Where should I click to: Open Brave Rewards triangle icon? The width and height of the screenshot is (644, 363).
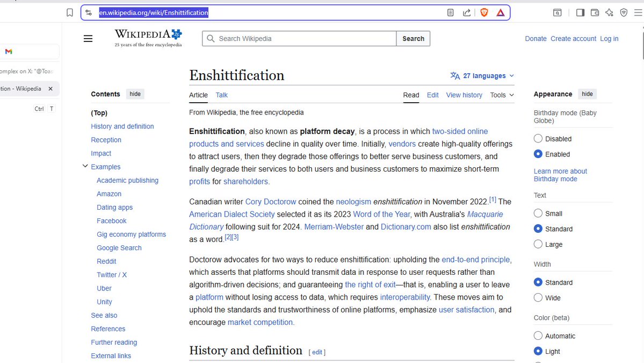(500, 13)
